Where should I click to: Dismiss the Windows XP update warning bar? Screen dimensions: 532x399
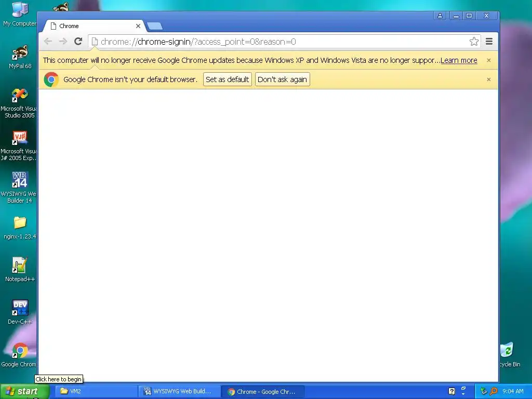pos(488,60)
